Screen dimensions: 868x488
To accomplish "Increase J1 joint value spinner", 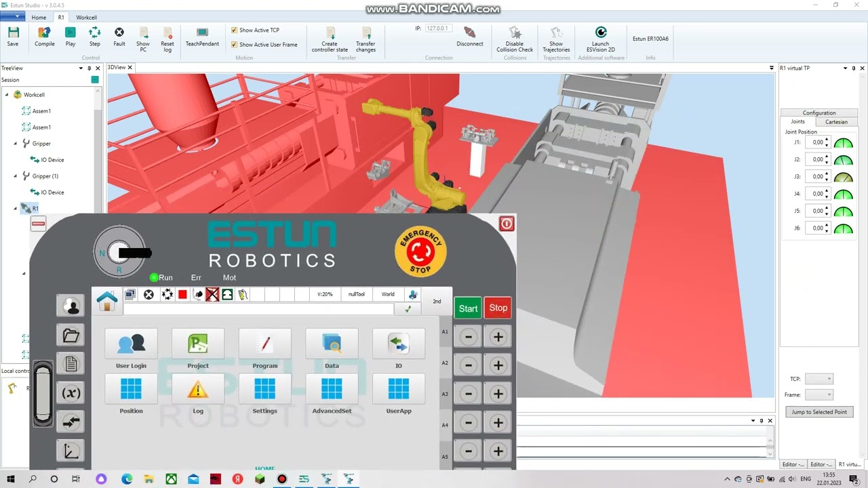I will click(x=827, y=140).
